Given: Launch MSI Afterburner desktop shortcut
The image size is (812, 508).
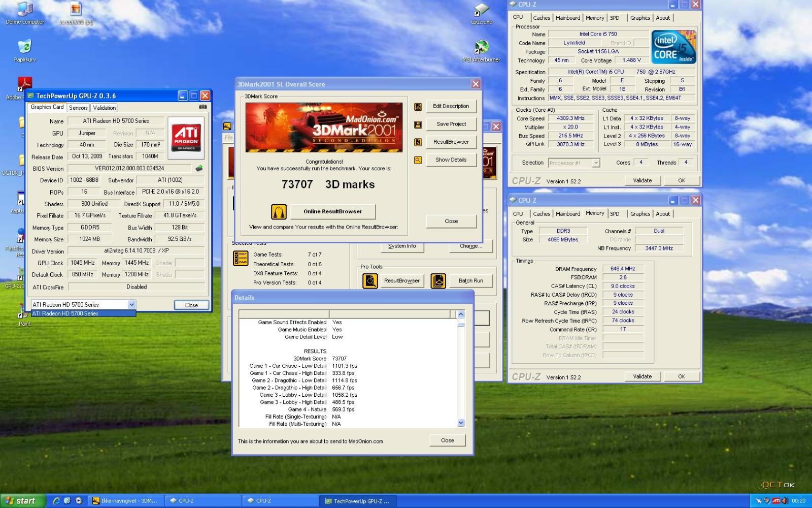Looking at the screenshot, I should [x=481, y=51].
